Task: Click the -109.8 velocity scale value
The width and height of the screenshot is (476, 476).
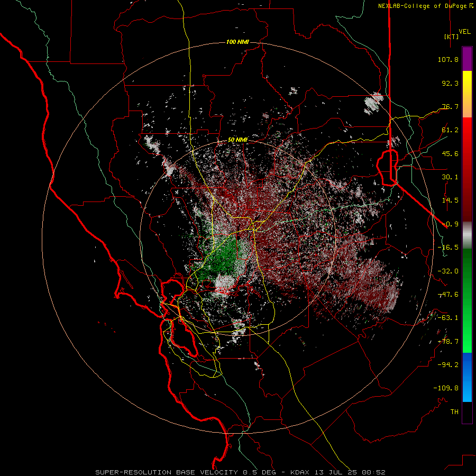Action: (446, 388)
